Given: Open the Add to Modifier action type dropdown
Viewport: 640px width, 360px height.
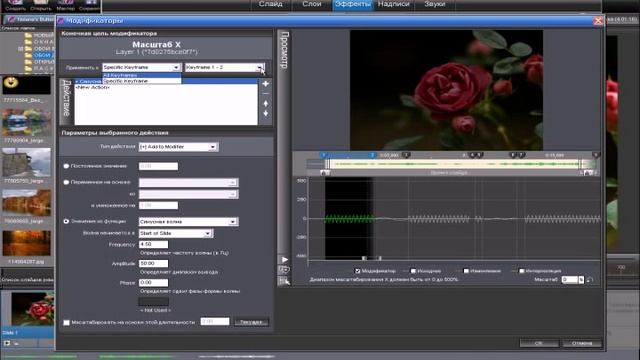Looking at the screenshot, I should coord(178,147).
